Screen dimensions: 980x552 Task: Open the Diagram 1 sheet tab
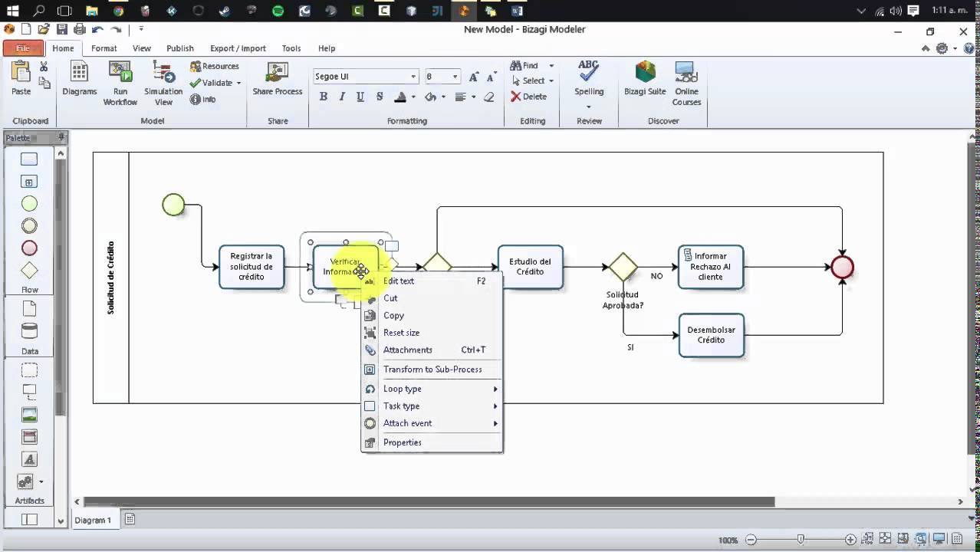(x=93, y=520)
